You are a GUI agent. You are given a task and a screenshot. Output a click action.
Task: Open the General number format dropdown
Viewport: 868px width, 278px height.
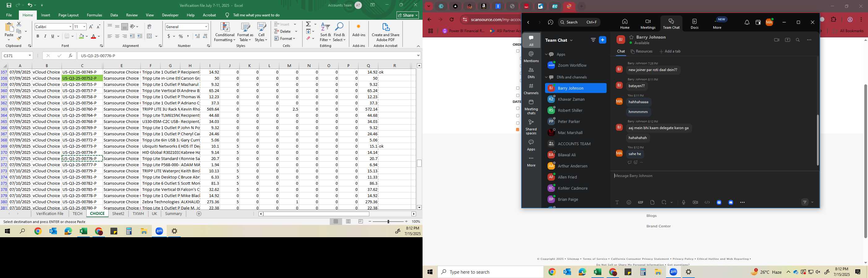[206, 27]
